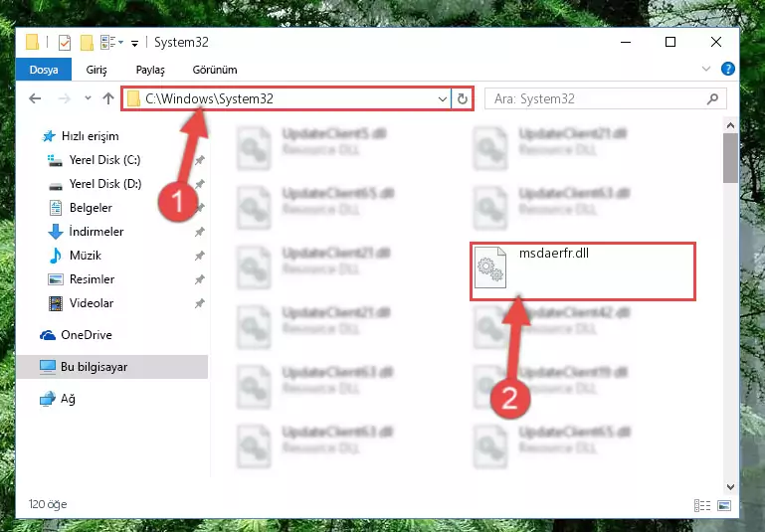The image size is (765, 532).
Task: Open İndirmeler folder in sidebar
Action: (x=96, y=232)
